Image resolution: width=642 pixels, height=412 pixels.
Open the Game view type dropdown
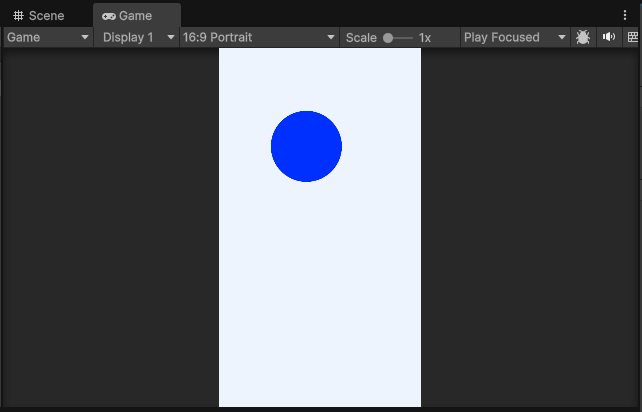click(x=48, y=37)
